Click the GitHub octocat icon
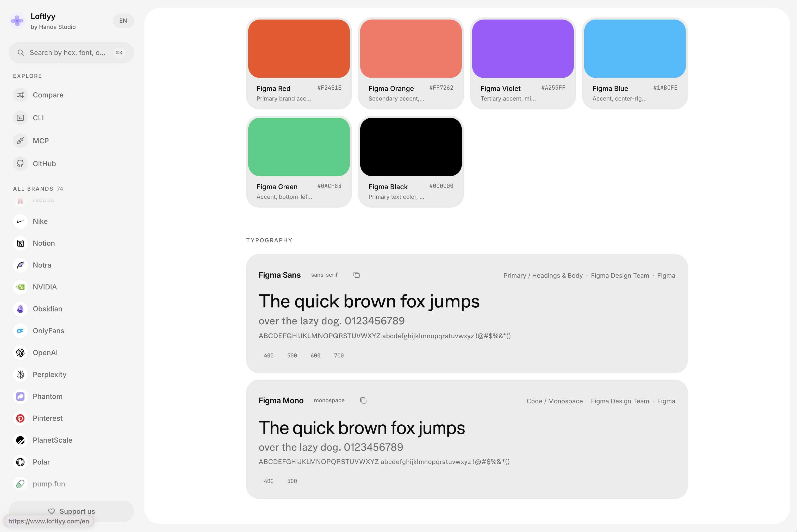 20,164
